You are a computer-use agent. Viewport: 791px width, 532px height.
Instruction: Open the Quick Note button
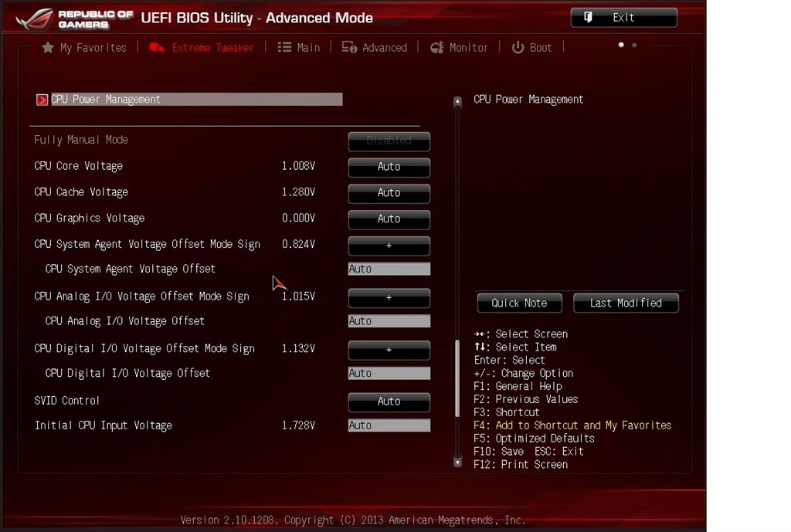pos(520,303)
